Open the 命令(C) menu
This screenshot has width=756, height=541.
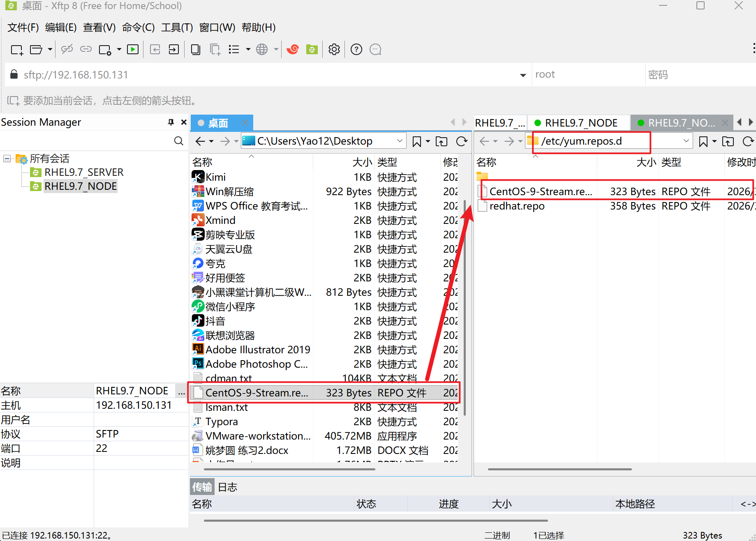139,28
